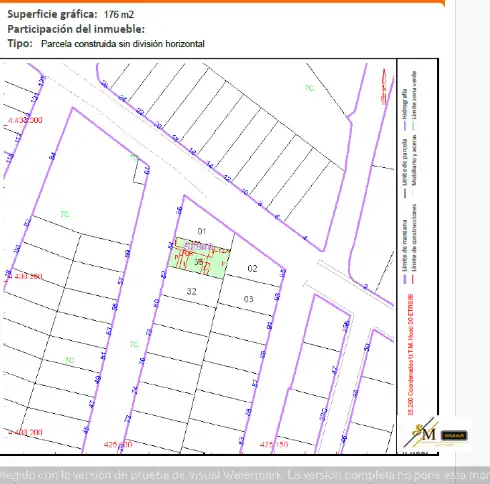Screen dimensions: 490x484
Task: Click the Visual Watermark notice bar
Action: tap(245, 475)
